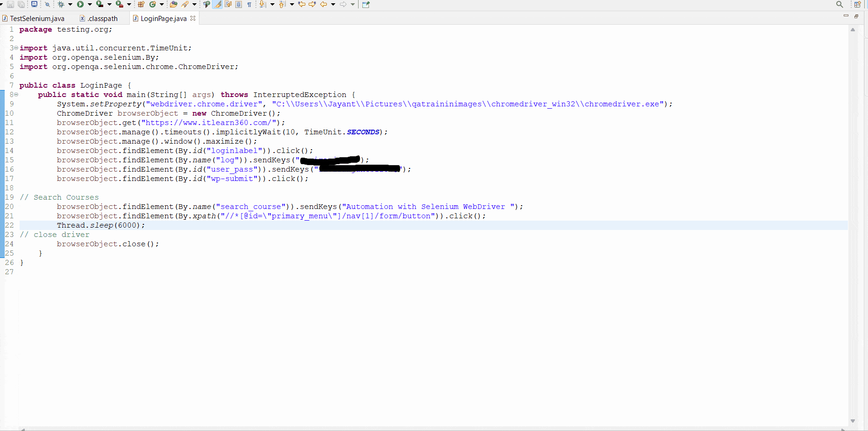
Task: Open the Previous Annotation dropdown arrow
Action: pyautogui.click(x=292, y=5)
